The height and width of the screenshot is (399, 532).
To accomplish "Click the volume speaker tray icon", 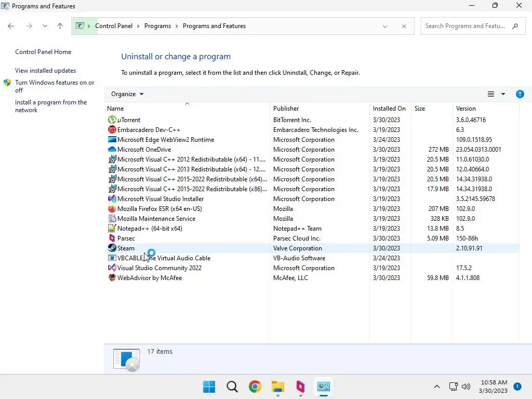I will click(466, 387).
